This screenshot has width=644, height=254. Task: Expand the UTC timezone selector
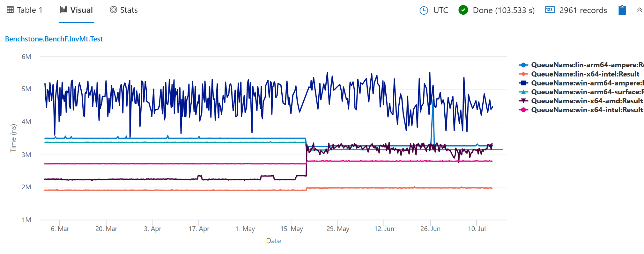click(441, 10)
